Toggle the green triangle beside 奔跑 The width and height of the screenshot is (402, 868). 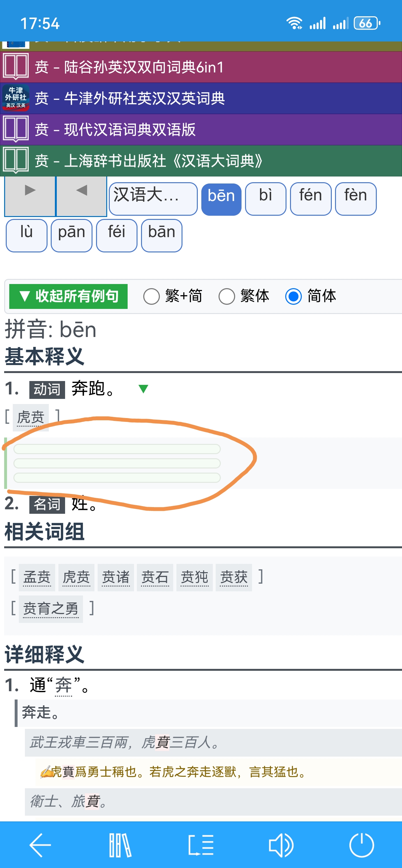tap(143, 389)
